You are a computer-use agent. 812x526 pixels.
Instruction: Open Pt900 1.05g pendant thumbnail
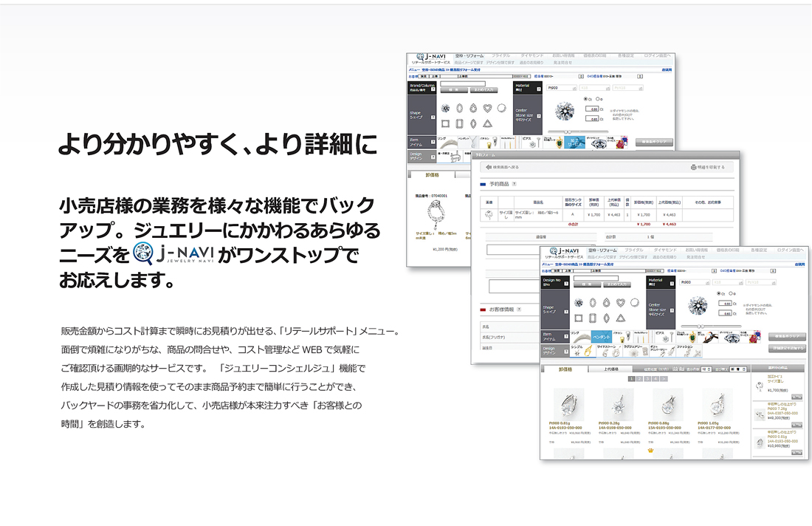[x=718, y=404]
